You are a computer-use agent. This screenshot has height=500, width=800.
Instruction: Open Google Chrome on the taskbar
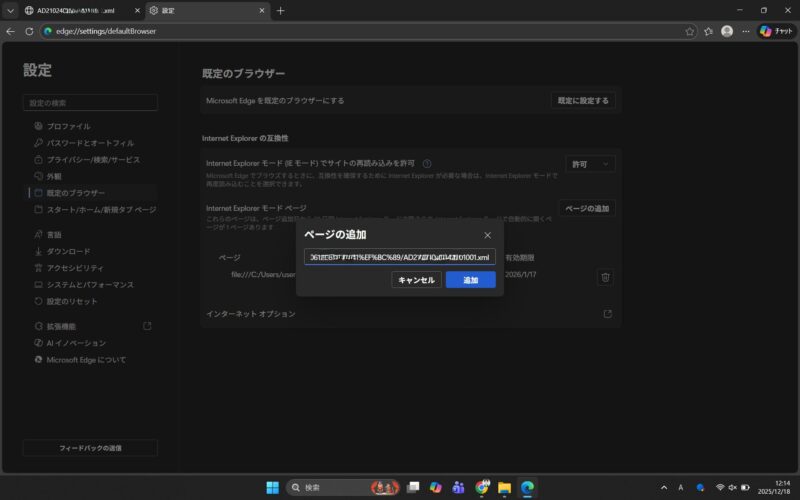[x=481, y=487]
